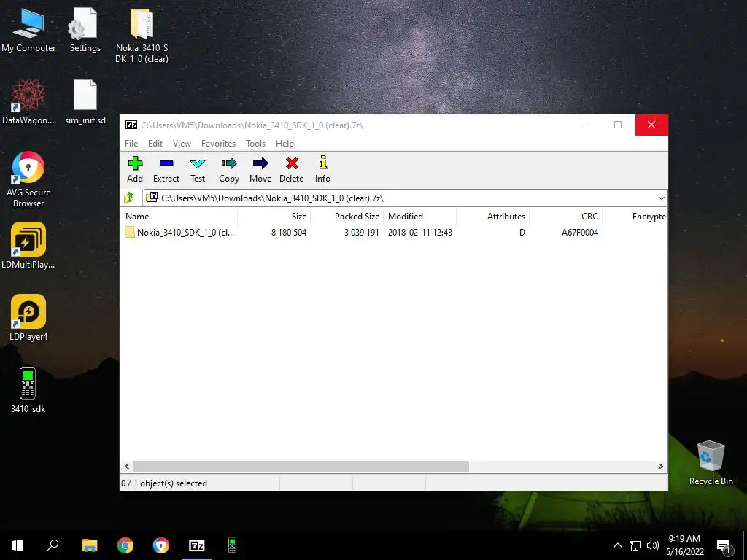The image size is (747, 560).
Task: Show hidden system tray icons
Action: [x=617, y=545]
